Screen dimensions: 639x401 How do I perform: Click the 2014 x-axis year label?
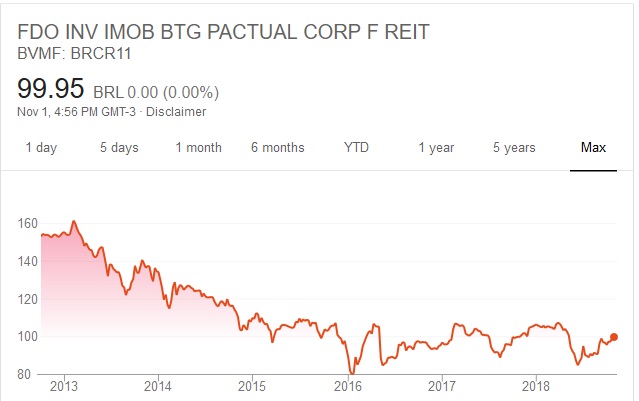[x=158, y=386]
